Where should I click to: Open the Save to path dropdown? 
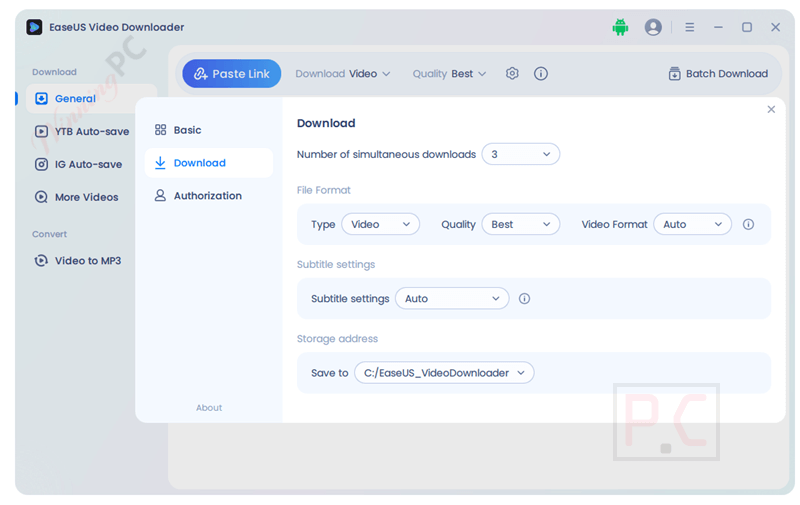click(x=444, y=373)
